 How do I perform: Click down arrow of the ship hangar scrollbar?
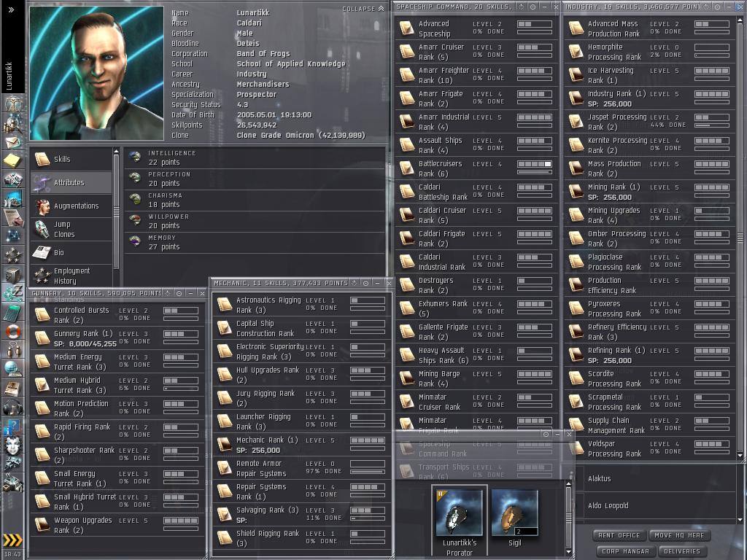pos(568,553)
